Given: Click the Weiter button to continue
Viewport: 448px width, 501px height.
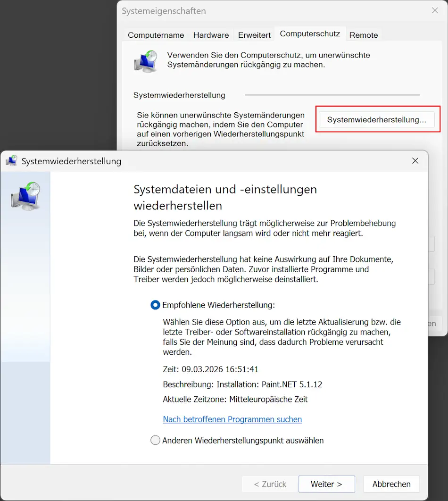Looking at the screenshot, I should pos(327,484).
